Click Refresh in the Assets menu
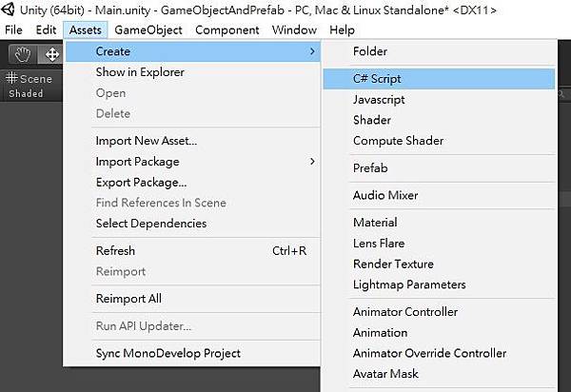 pyautogui.click(x=115, y=251)
